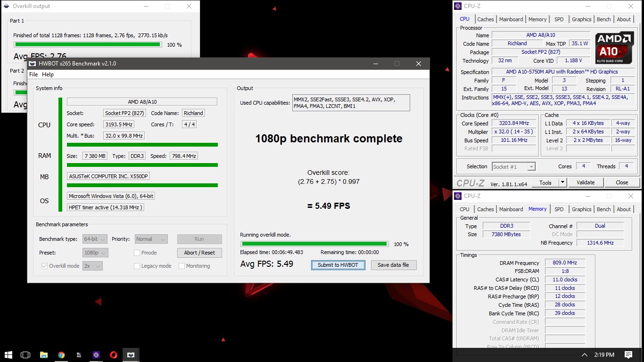Click the AMD A10 processor logo
Image resolution: width=644 pixels, height=362 pixels.
[614, 48]
